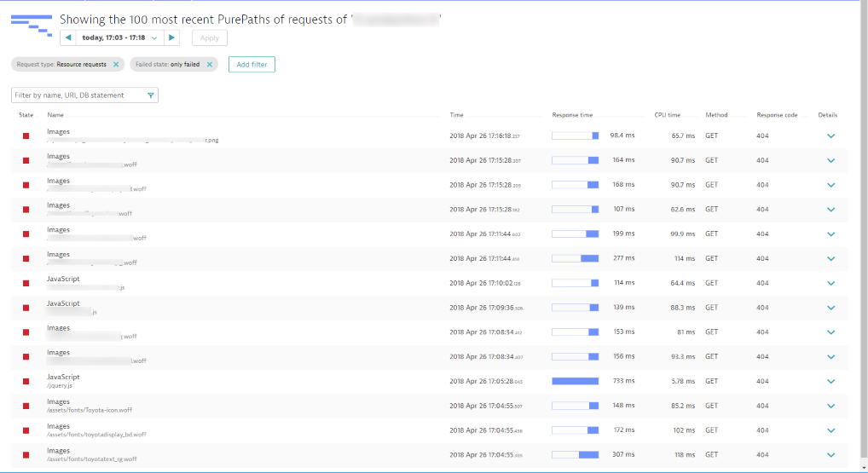Screen dimensions: 868x473
Task: Go to previous time frame arrow
Action: tap(67, 37)
